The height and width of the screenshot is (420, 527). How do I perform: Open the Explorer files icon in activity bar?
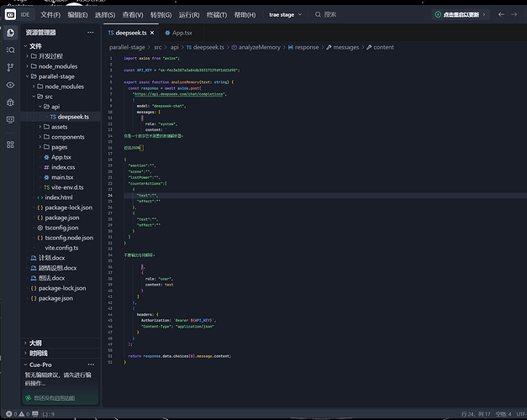point(10,33)
